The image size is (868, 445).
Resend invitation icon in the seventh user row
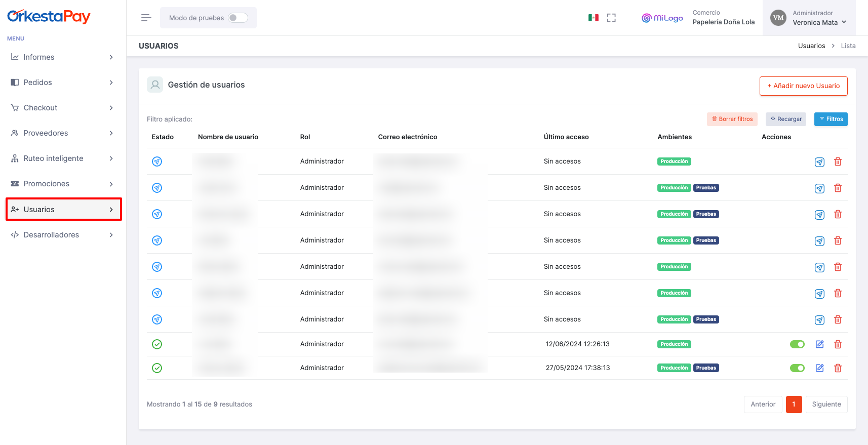pyautogui.click(x=819, y=320)
